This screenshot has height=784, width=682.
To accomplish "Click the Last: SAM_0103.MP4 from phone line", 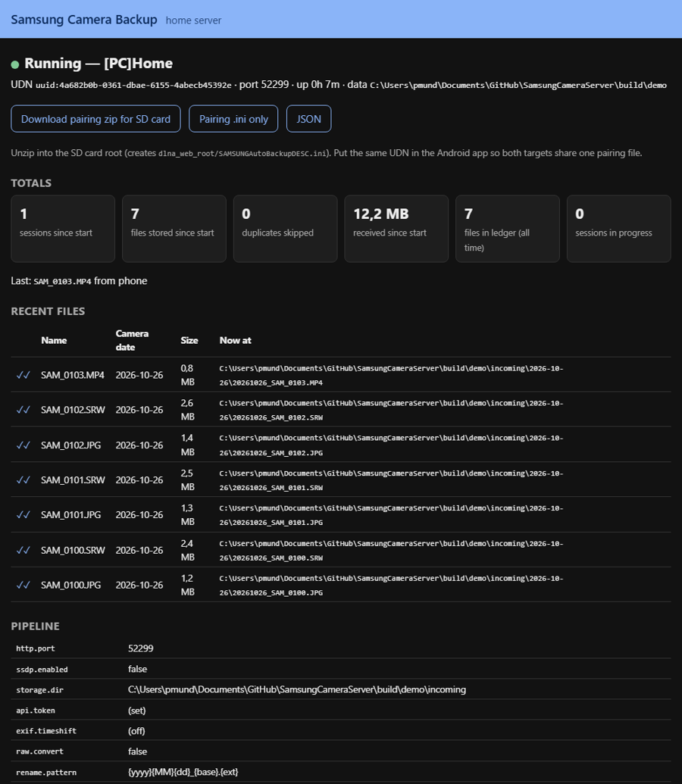I will [79, 281].
